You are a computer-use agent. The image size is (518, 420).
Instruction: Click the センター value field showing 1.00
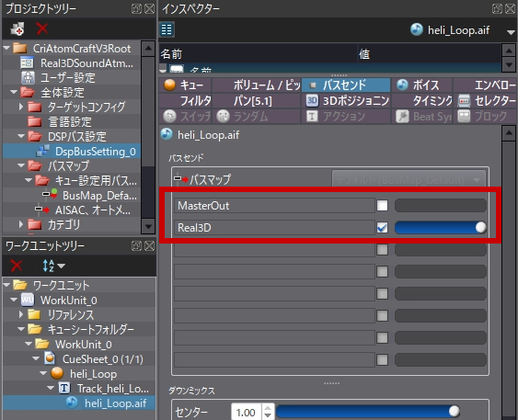(x=246, y=412)
